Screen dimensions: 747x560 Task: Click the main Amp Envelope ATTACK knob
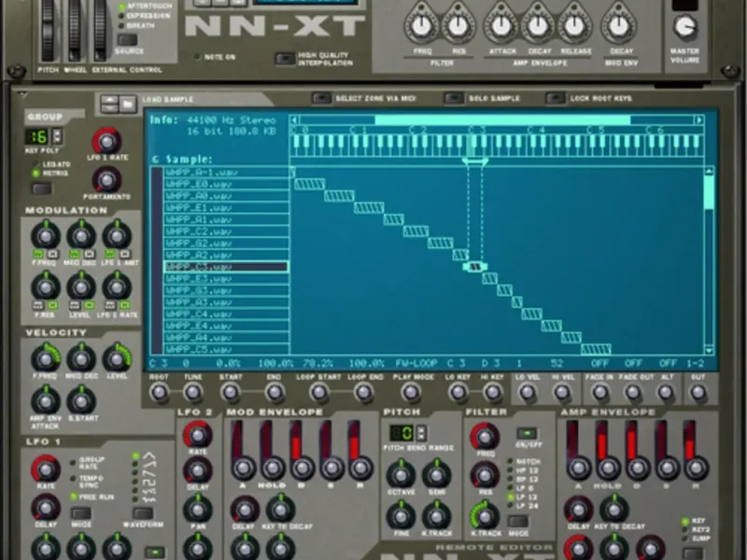tap(501, 27)
